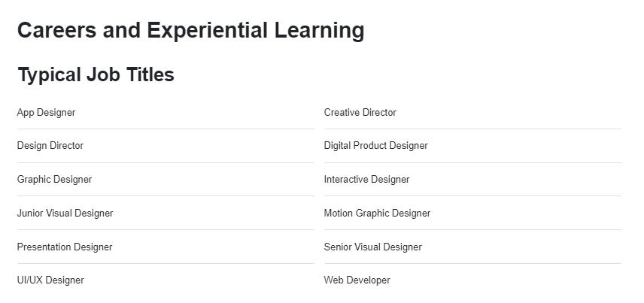
Task: Click the UI/UX Designer job title
Action: 50,280
